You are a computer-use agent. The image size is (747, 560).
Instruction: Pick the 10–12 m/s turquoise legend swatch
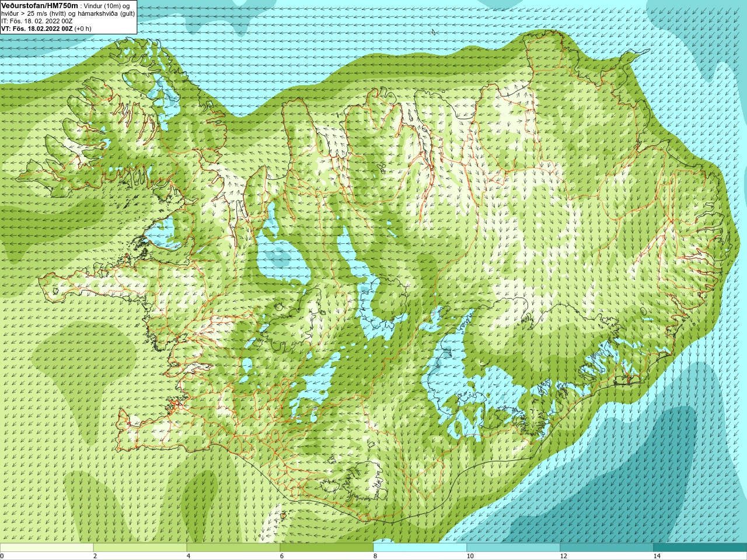pos(514,547)
